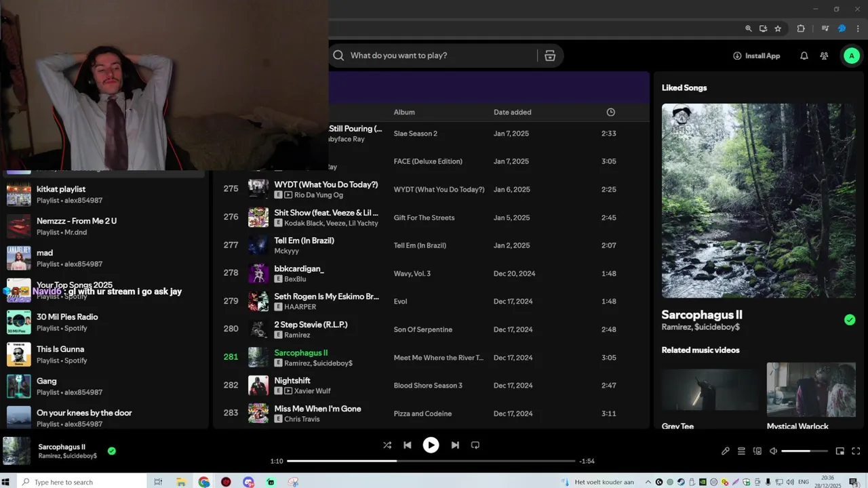The image size is (868, 488).
Task: Open the mad playlist
Action: 105,258
